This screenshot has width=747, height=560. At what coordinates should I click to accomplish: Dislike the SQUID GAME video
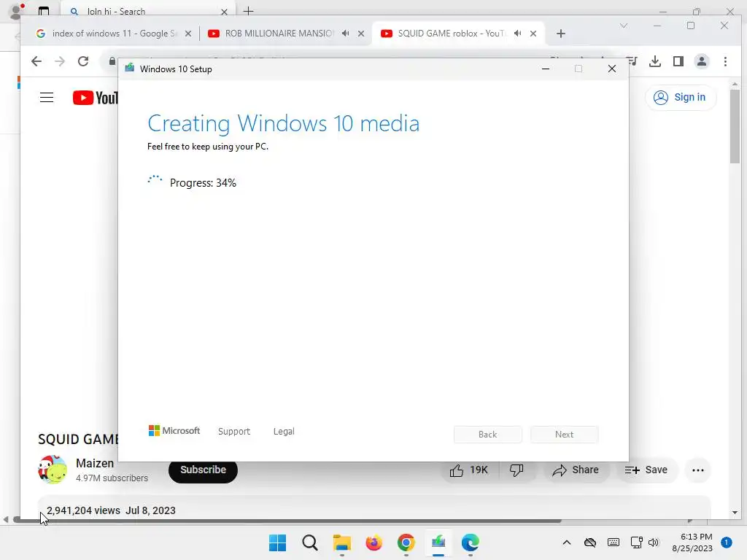click(x=517, y=470)
